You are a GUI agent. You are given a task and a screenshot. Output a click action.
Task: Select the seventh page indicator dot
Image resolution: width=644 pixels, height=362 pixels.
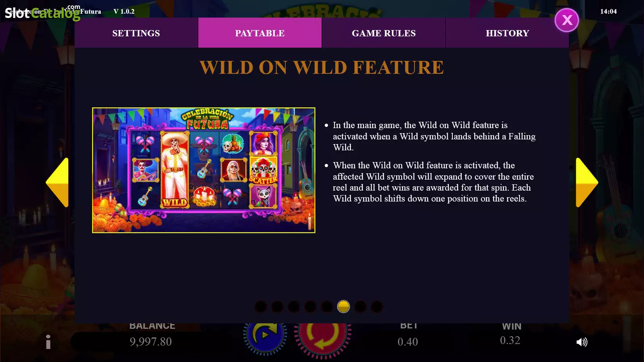click(360, 307)
